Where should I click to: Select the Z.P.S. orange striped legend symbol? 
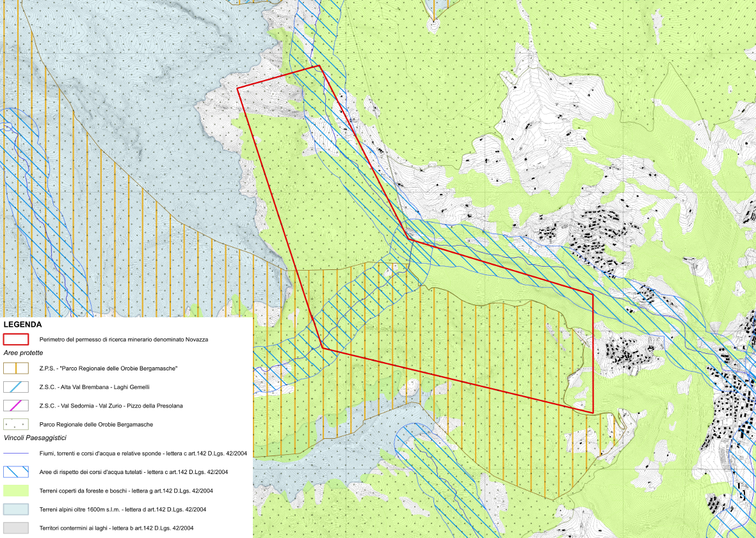point(16,368)
